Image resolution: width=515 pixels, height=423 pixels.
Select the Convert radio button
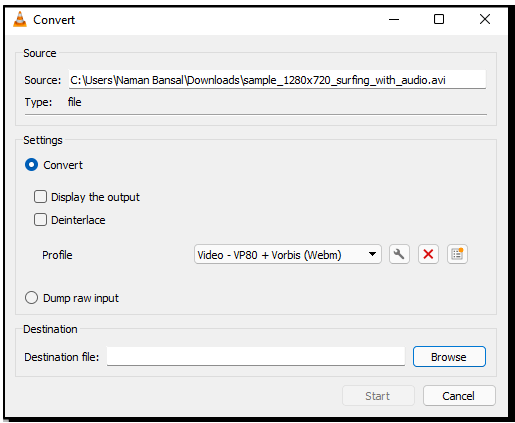click(31, 165)
